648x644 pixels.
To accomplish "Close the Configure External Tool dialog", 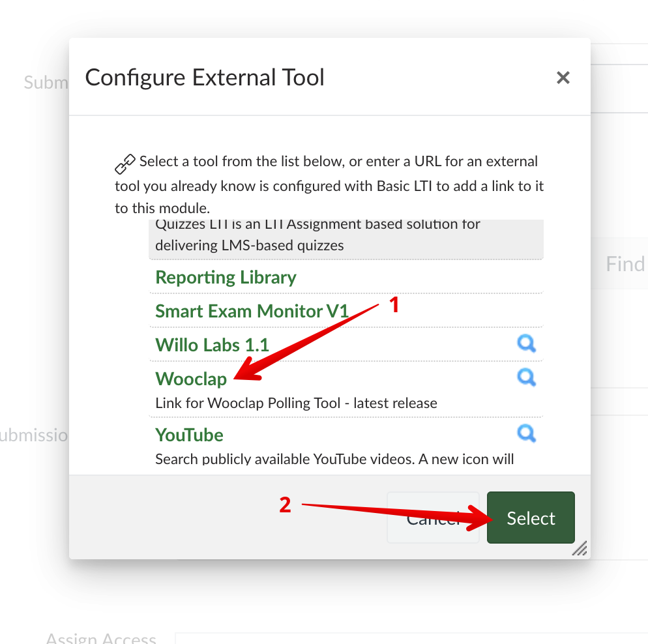I will [563, 78].
